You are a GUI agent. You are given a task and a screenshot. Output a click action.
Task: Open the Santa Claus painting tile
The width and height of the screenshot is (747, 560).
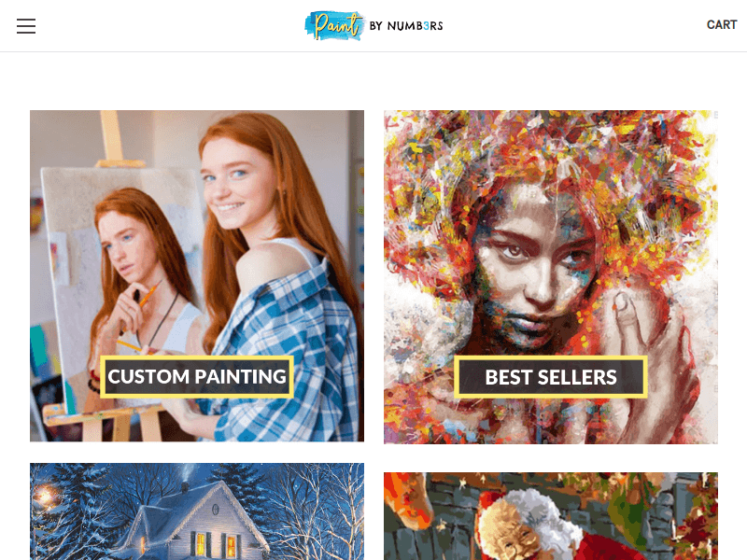coord(551,516)
